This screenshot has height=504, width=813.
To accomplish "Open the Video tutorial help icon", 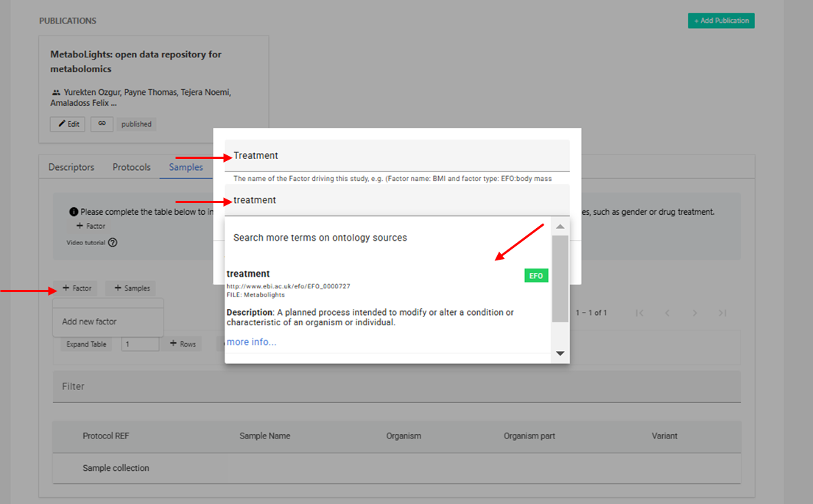I will click(113, 242).
